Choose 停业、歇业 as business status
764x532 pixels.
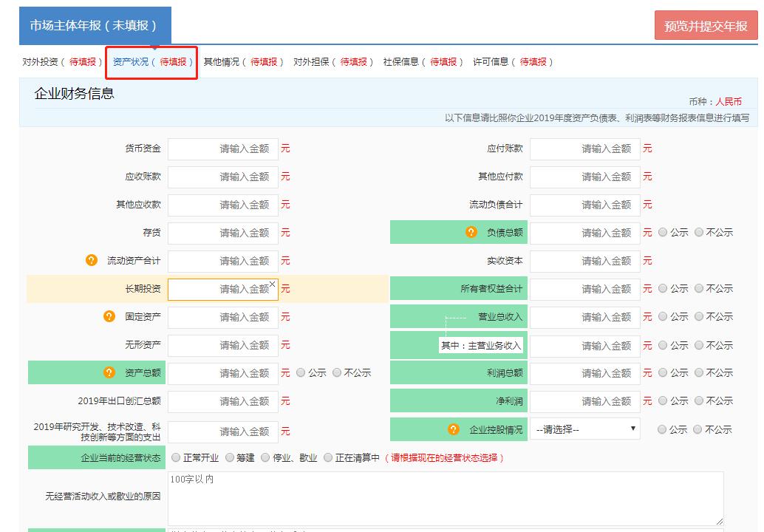click(x=265, y=457)
